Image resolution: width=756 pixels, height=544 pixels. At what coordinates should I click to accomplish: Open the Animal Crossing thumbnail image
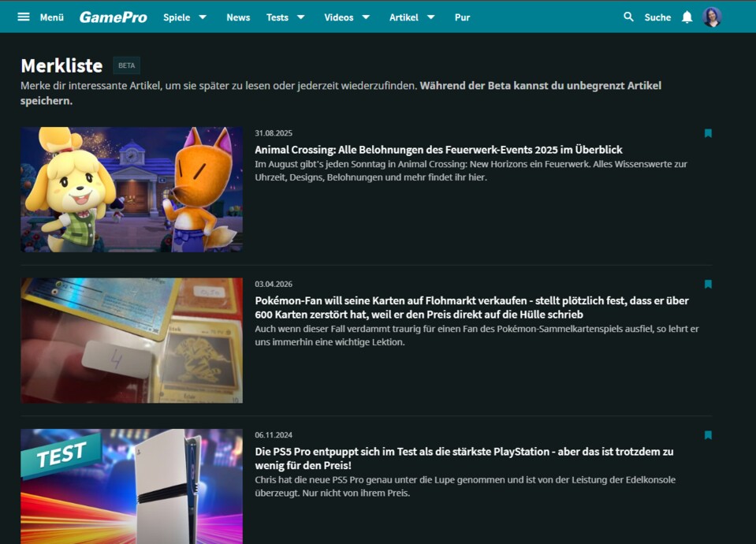pyautogui.click(x=132, y=189)
